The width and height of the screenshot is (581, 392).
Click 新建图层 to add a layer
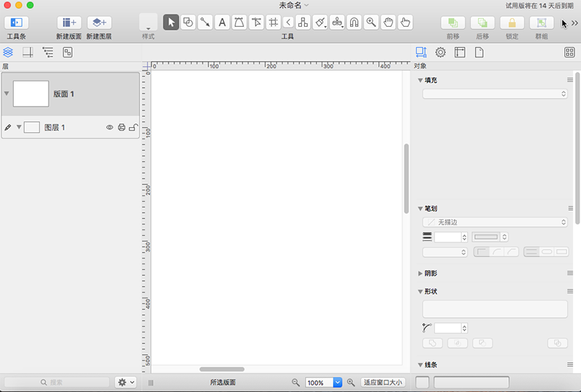(x=99, y=23)
